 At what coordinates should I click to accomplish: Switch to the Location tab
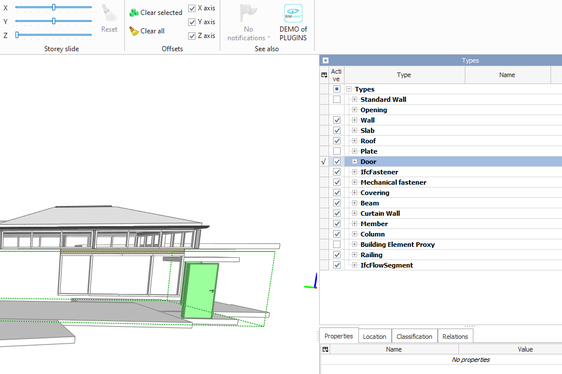[x=375, y=336]
